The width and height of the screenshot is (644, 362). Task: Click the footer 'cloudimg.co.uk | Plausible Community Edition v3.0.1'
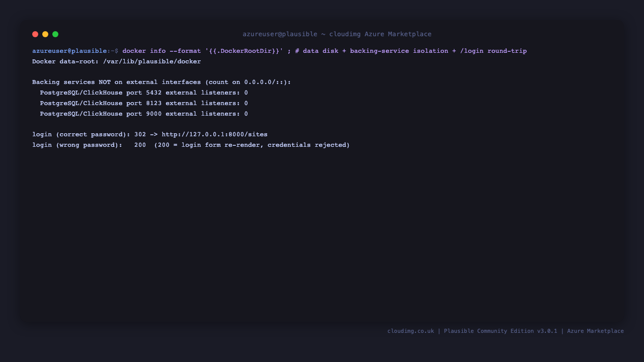click(x=472, y=331)
